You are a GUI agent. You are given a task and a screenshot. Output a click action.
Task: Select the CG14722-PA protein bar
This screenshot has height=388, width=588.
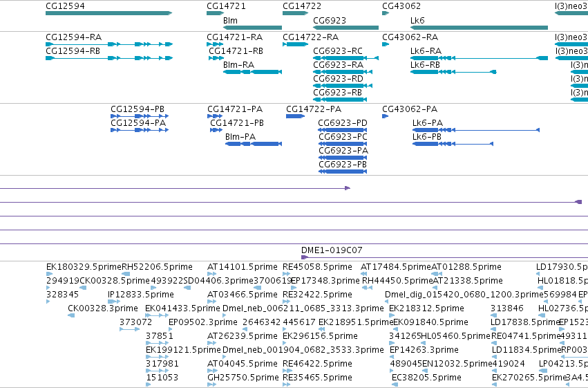tap(295, 116)
